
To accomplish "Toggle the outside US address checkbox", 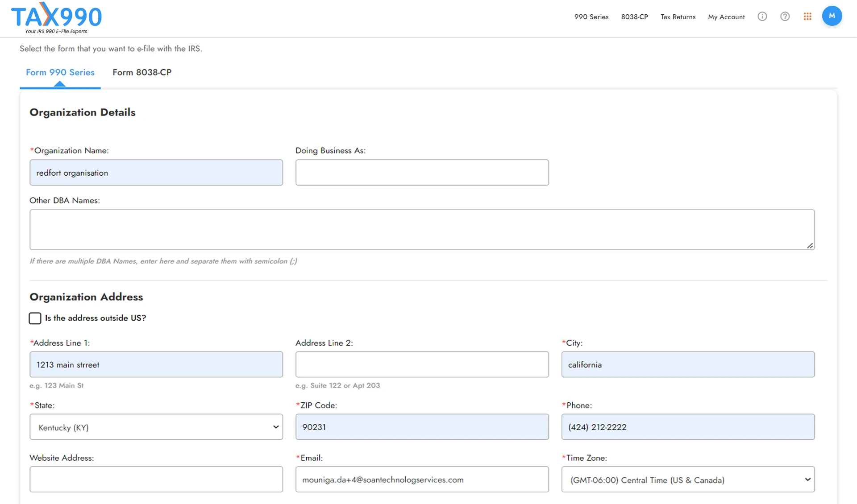I will [35, 318].
